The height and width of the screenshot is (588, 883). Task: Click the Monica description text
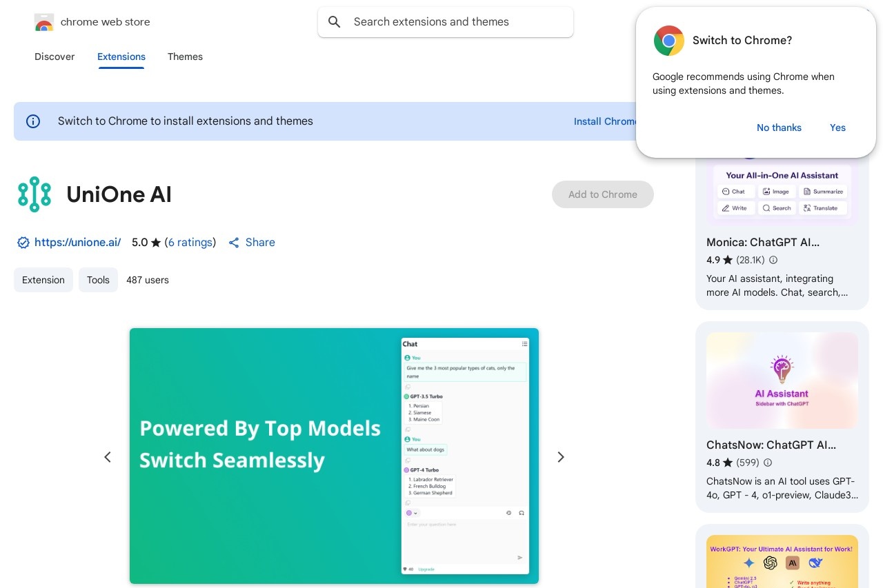(x=777, y=285)
